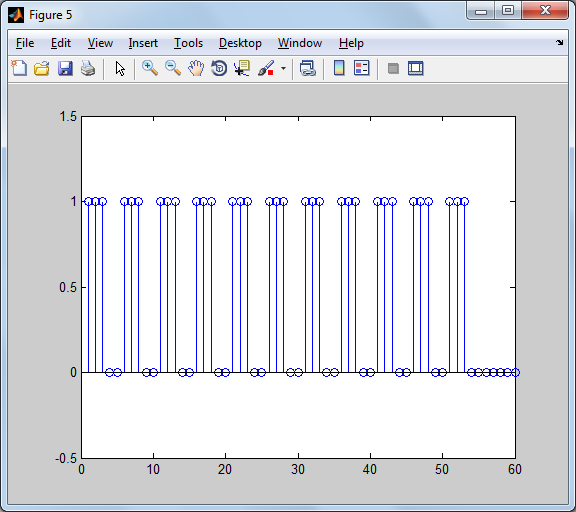Save figure using floppy disk icon
The height and width of the screenshot is (512, 576).
[65, 68]
